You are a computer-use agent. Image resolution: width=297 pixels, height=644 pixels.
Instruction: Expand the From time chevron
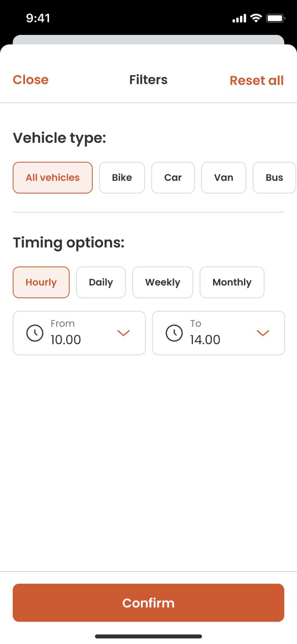123,333
